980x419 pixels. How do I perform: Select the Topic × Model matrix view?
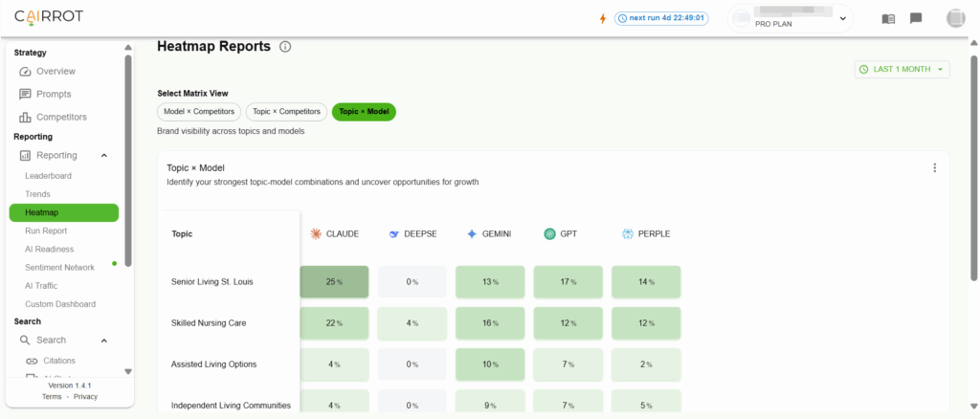click(x=364, y=112)
